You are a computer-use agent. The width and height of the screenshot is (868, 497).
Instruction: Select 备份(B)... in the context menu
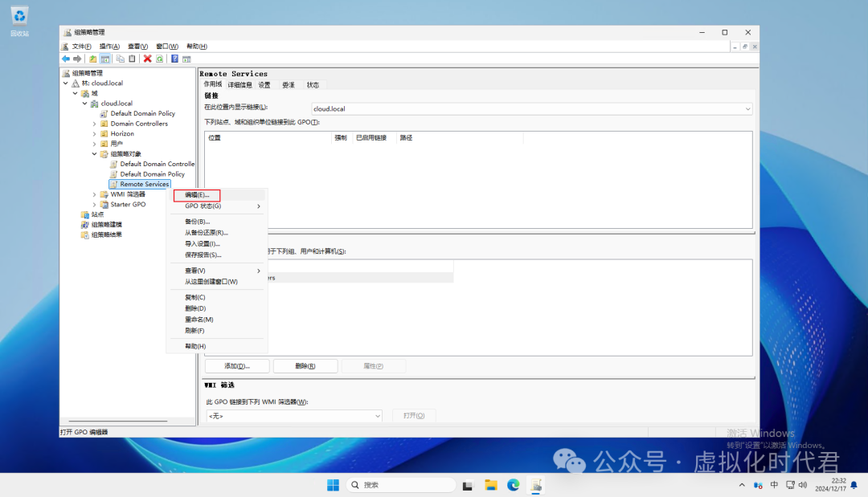point(197,222)
